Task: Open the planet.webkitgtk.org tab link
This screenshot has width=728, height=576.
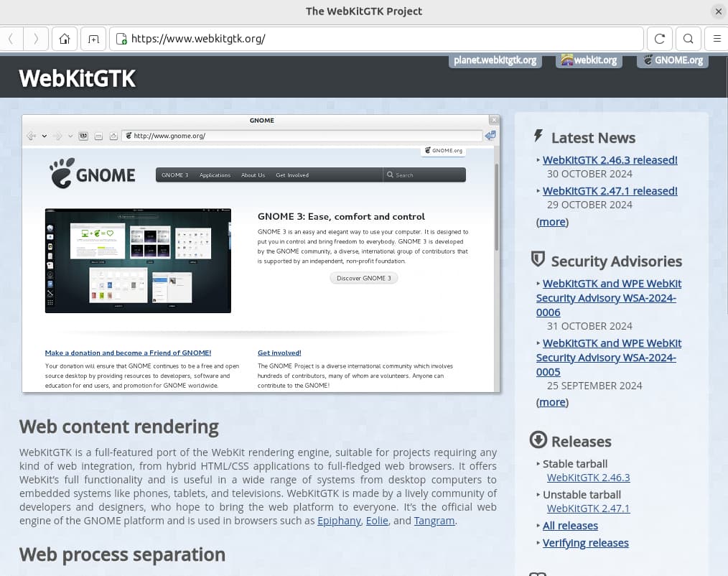Action: (495, 60)
